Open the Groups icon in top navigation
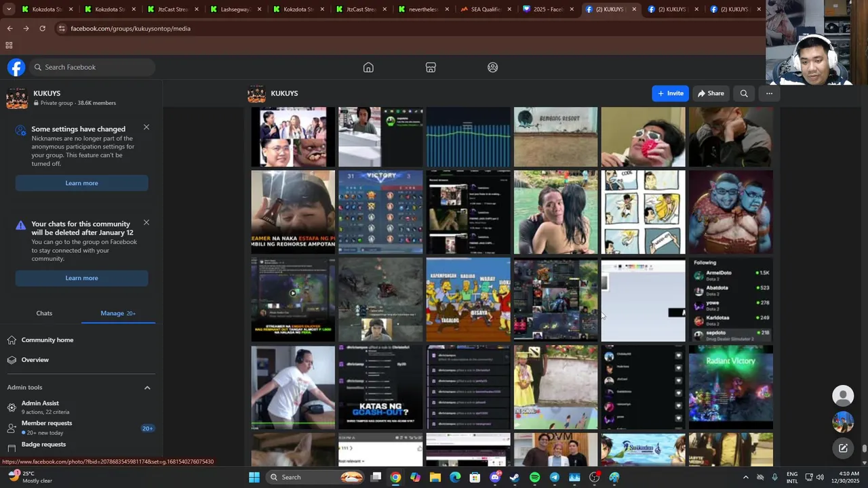Viewport: 868px width, 488px height. 493,67
